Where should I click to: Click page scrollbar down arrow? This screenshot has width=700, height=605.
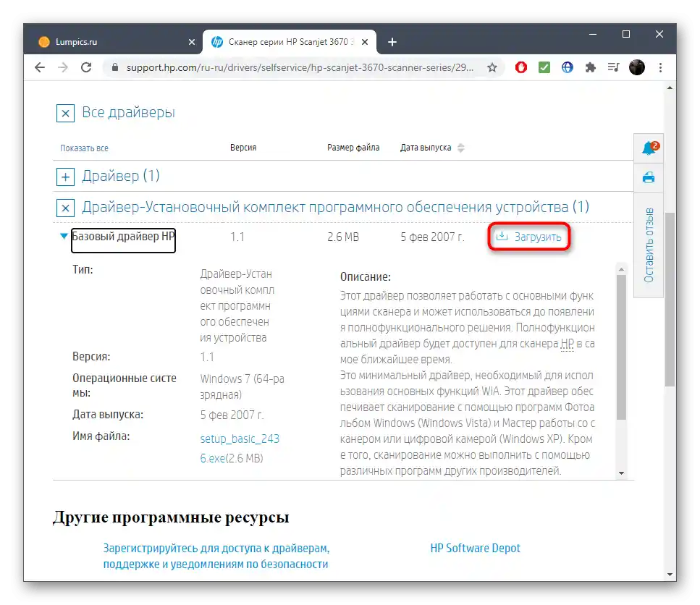[670, 575]
